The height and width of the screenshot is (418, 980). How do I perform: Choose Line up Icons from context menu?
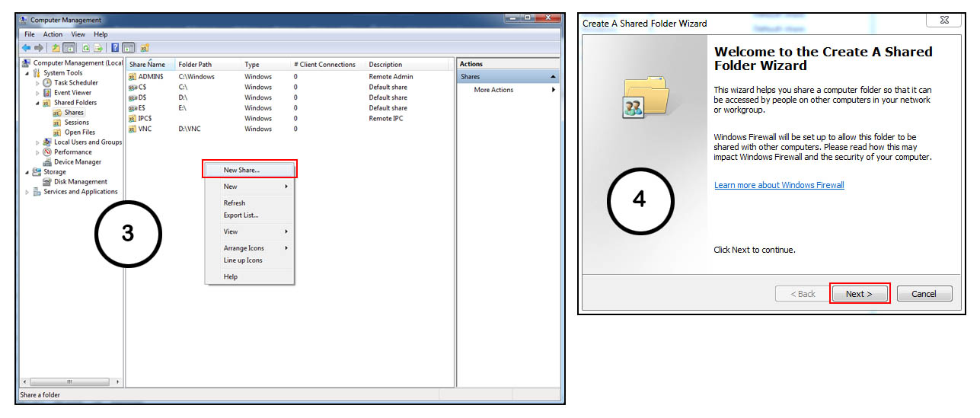click(250, 260)
